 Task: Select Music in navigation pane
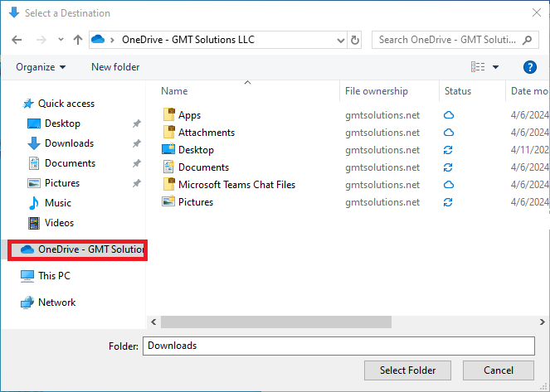pyautogui.click(x=58, y=203)
